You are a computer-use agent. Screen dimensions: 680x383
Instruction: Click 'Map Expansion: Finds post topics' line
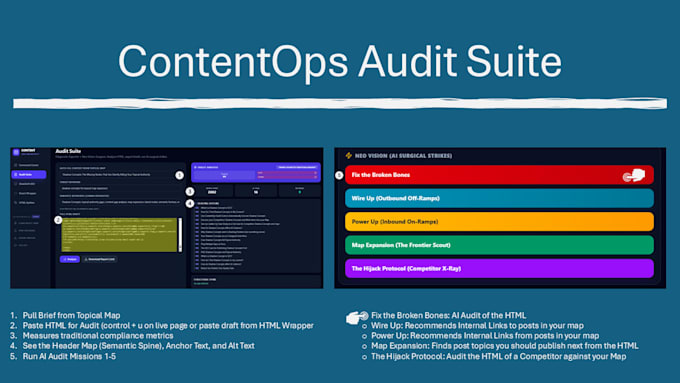tap(505, 346)
